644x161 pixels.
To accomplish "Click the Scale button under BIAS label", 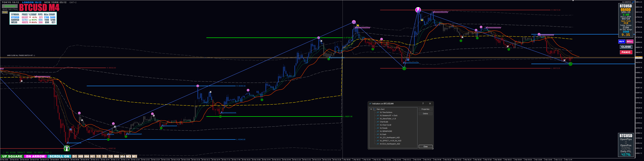I will pos(5,12).
